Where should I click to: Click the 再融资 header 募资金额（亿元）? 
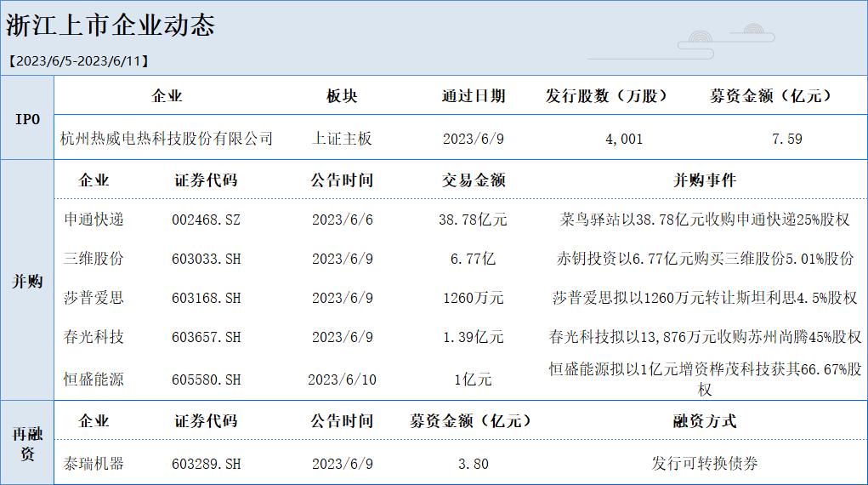(471, 421)
